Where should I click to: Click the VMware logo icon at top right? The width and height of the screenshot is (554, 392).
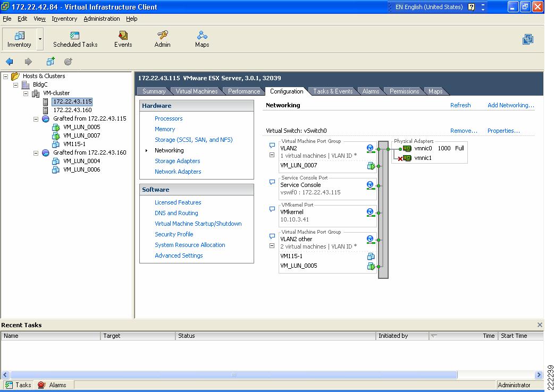[528, 39]
